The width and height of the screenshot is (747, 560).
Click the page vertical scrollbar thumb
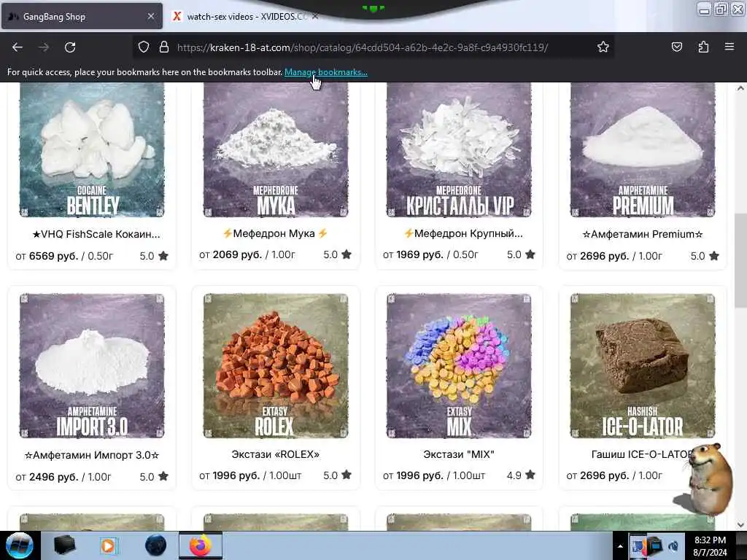pos(740,260)
